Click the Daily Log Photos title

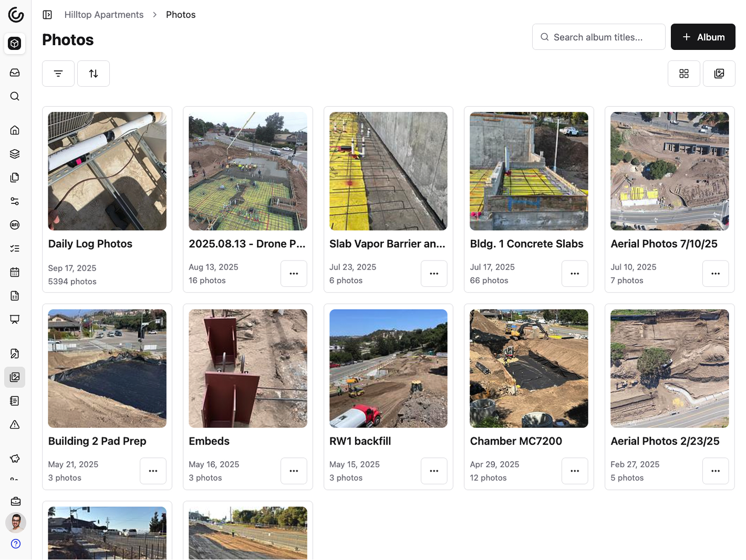(x=90, y=244)
